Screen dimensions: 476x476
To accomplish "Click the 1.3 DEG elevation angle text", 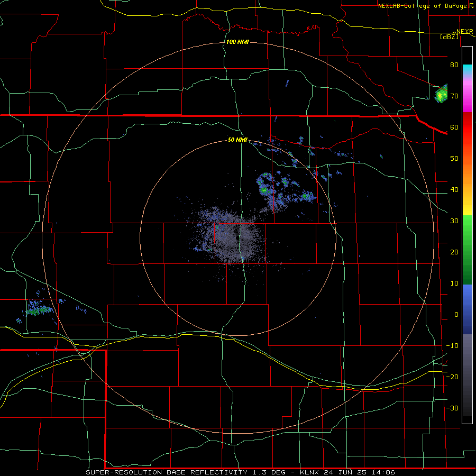I will (268, 472).
